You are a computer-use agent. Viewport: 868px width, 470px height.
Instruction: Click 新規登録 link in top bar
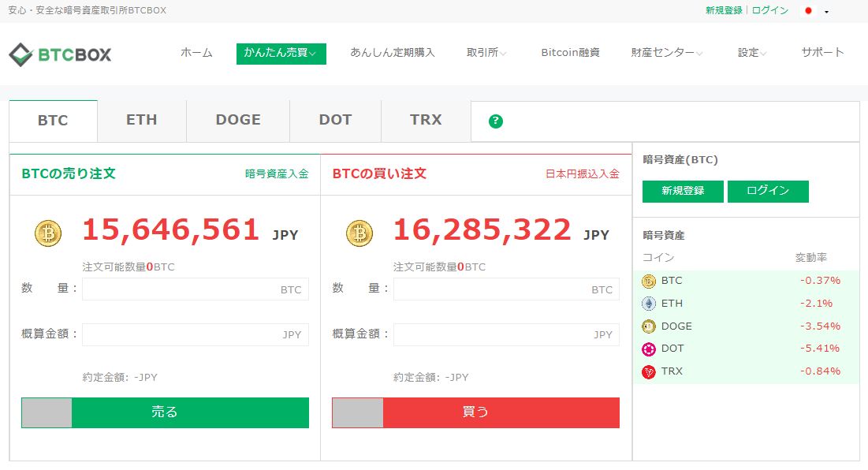[x=724, y=10]
